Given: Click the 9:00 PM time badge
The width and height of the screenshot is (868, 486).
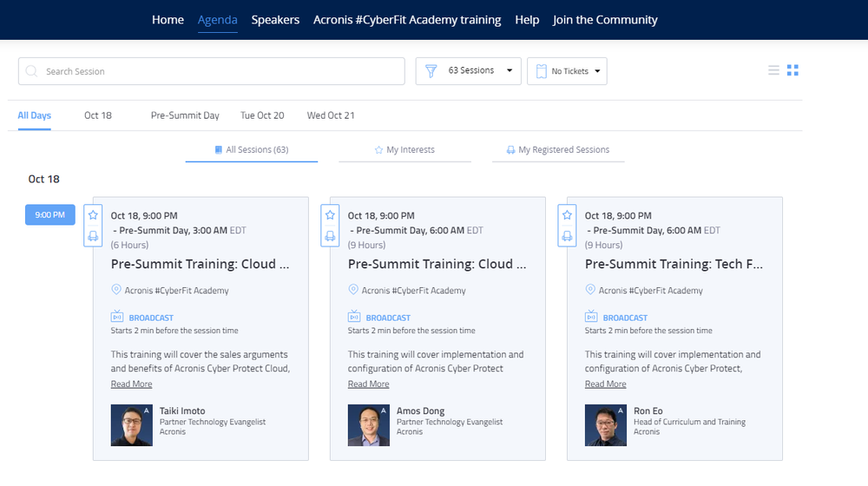Looking at the screenshot, I should coord(49,214).
